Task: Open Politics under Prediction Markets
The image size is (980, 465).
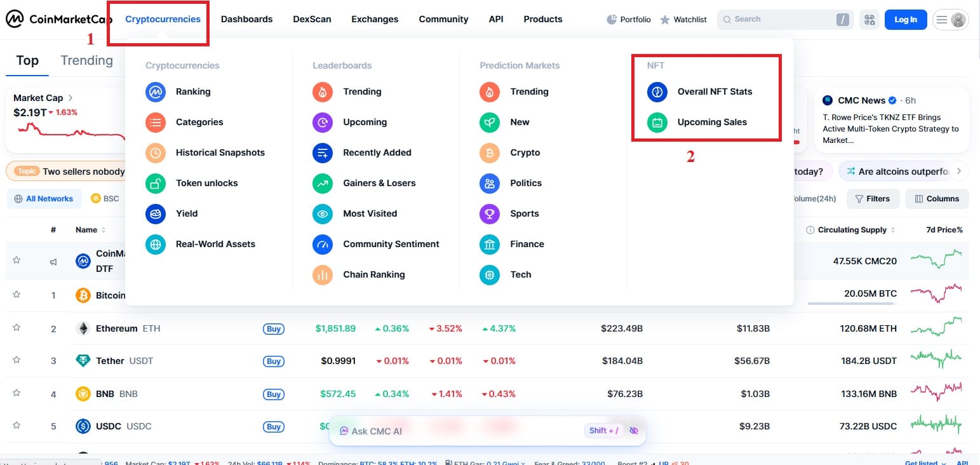Action: 511,183
